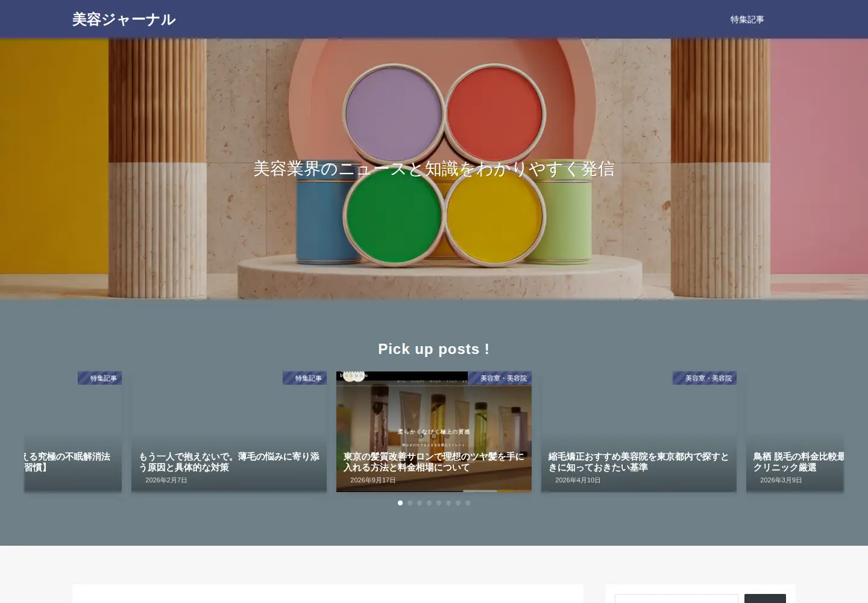
Task: Jump to the third carousel pagination dot
Action: tap(420, 503)
